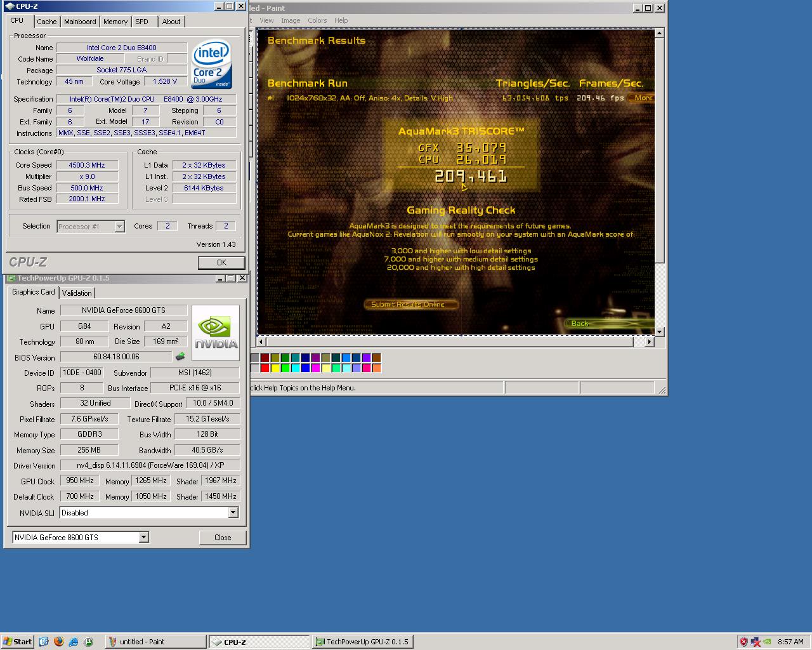Click the Core Voltage 1.528 V value
The width and height of the screenshot is (812, 650).
166,82
